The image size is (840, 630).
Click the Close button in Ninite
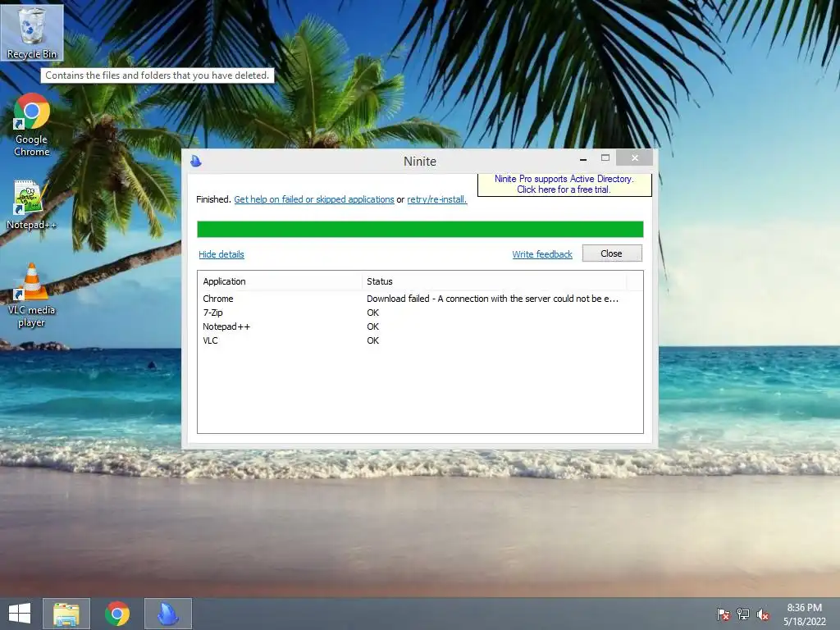[x=612, y=253]
